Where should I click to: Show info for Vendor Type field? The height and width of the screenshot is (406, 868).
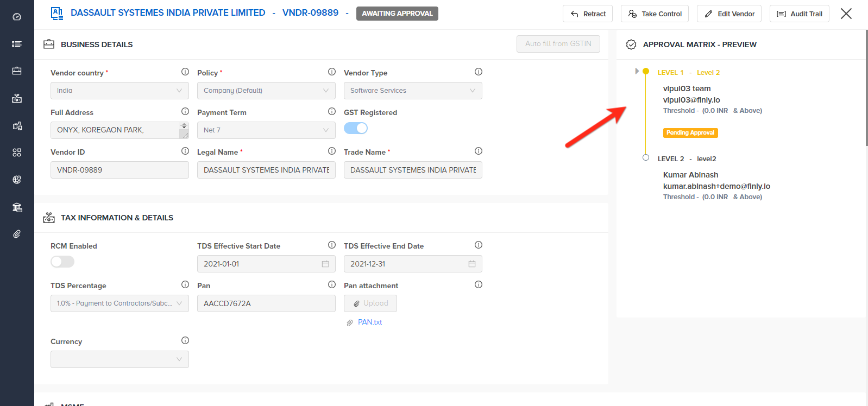[x=479, y=72]
